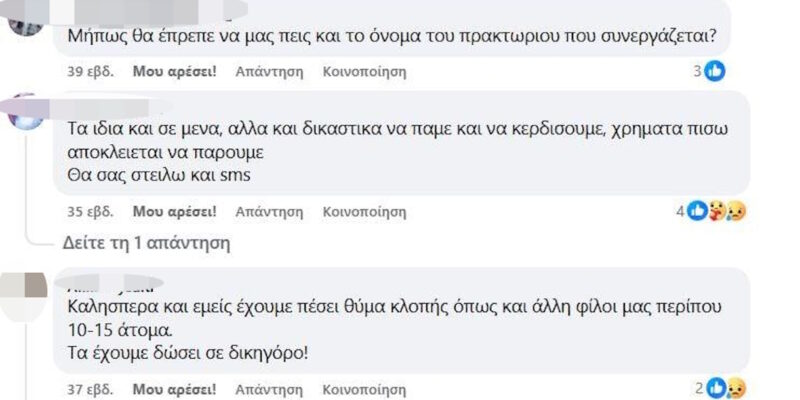The width and height of the screenshot is (800, 400).
Task: Click the sad emoji reaction on third comment
Action: (x=736, y=389)
